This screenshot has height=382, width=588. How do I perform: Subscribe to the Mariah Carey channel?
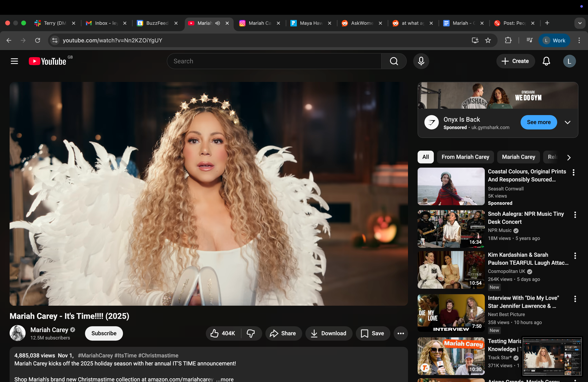[104, 333]
